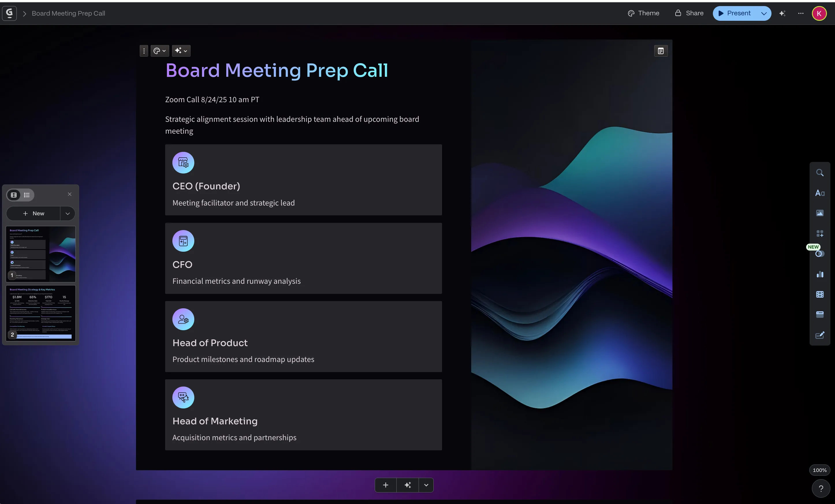The width and height of the screenshot is (835, 504).
Task: Open the forms and buttons tool
Action: [819, 335]
